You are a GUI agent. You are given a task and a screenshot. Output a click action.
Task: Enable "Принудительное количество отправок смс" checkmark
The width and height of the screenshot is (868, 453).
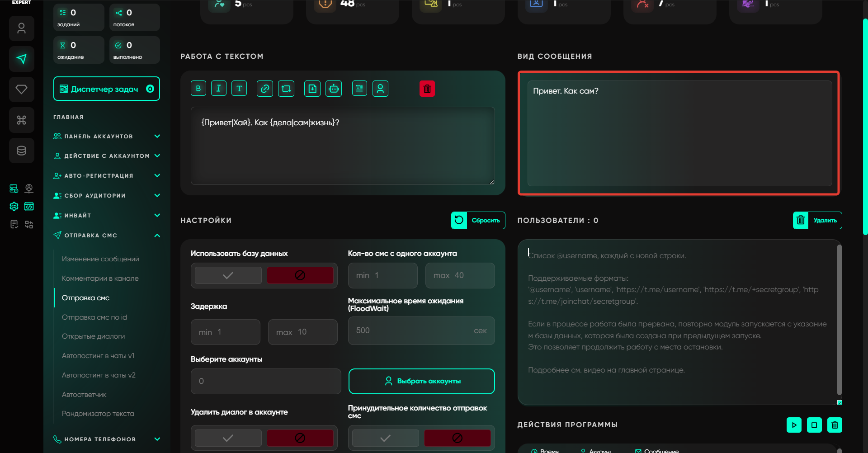(385, 438)
